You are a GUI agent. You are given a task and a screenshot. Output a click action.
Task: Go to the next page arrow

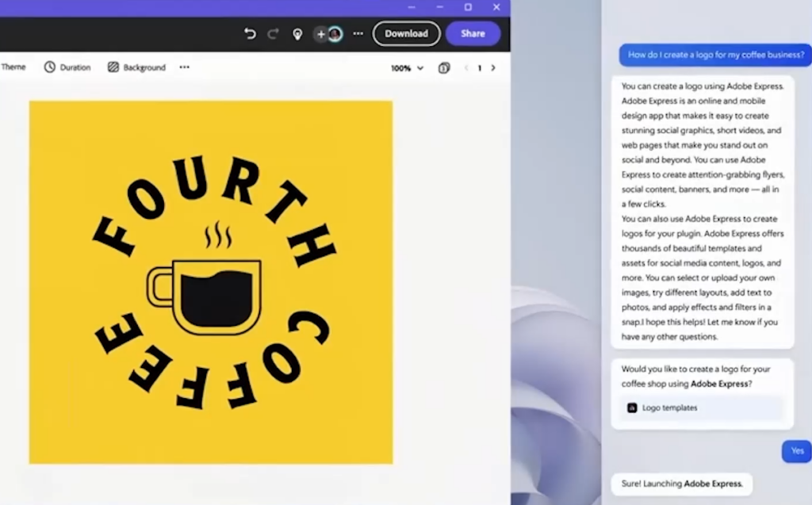pyautogui.click(x=493, y=68)
